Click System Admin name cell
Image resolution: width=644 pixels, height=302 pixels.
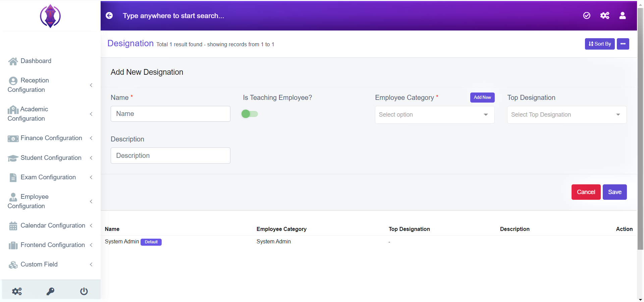(122, 242)
